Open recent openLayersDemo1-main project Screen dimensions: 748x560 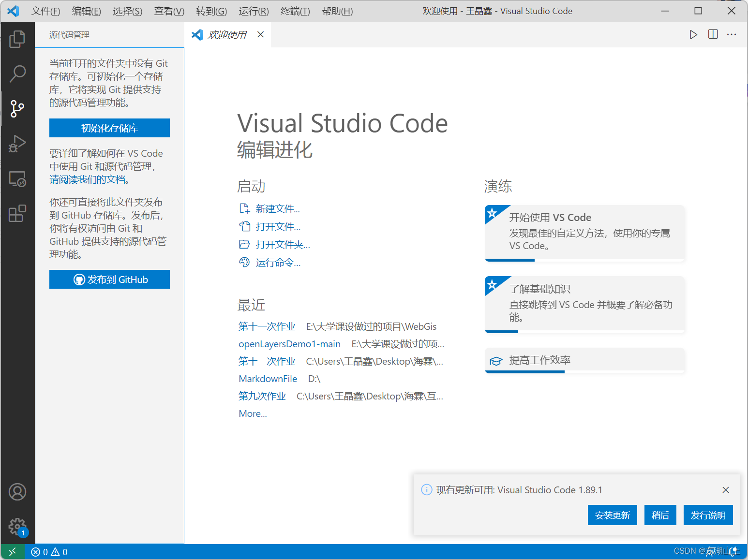(289, 344)
